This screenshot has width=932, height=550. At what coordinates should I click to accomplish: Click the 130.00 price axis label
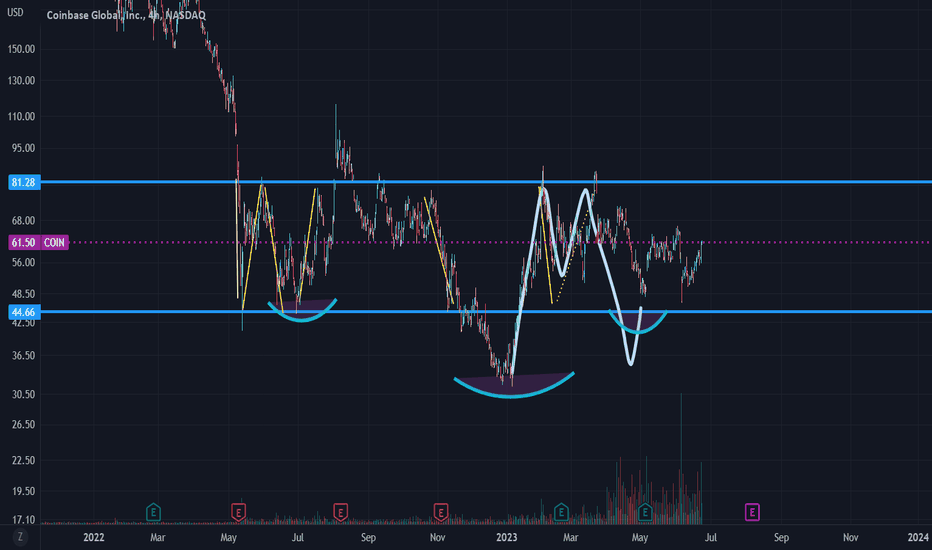21,81
